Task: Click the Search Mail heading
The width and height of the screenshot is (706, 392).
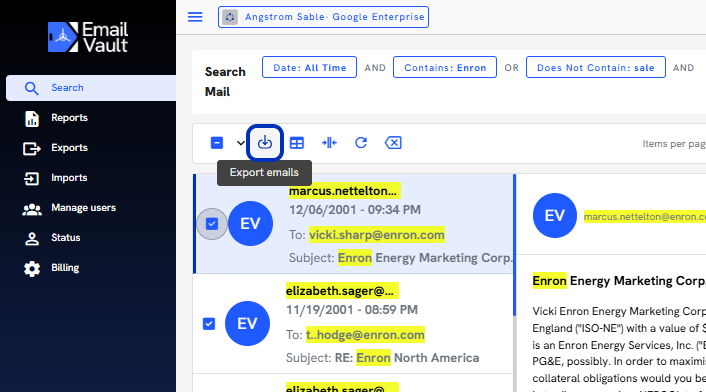Action: tap(225, 81)
